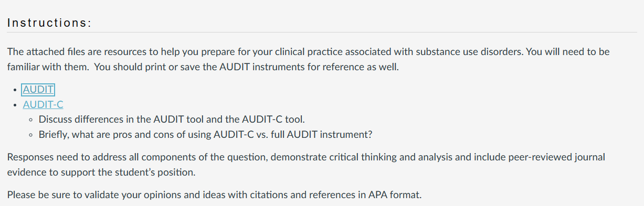Select the 'pros and cons of using AUDIT-C' line
This screenshot has height=206, width=644.
click(x=206, y=135)
